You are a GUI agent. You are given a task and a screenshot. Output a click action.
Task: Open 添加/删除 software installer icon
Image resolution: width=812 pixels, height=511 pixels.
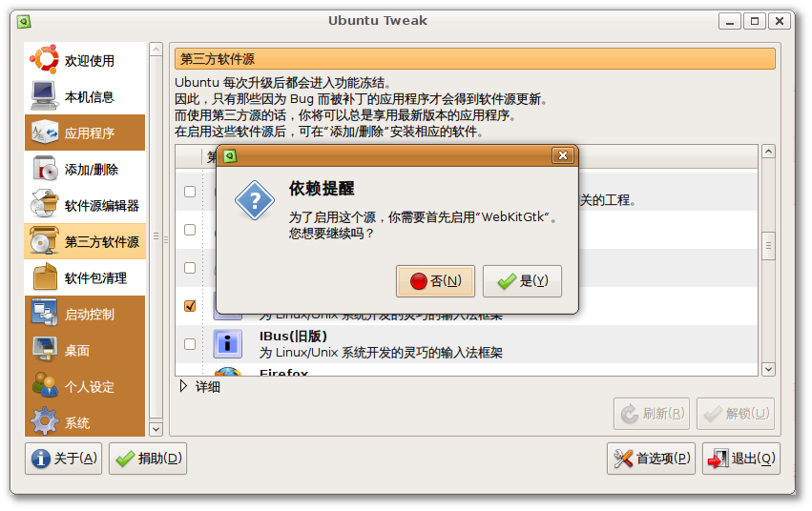[44, 169]
